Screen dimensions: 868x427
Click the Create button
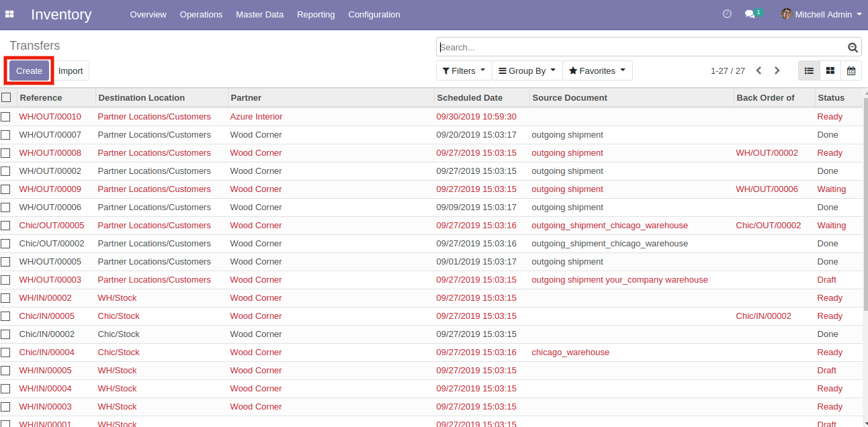30,70
